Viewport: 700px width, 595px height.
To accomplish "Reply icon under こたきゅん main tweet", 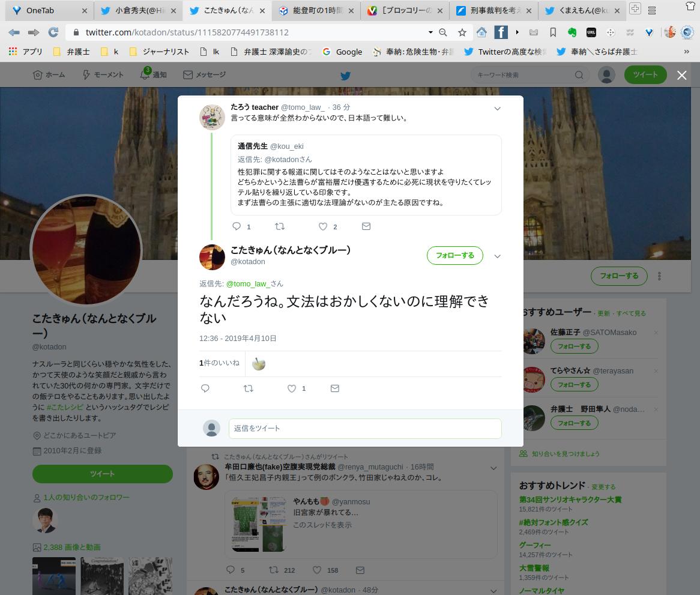I will coord(205,388).
